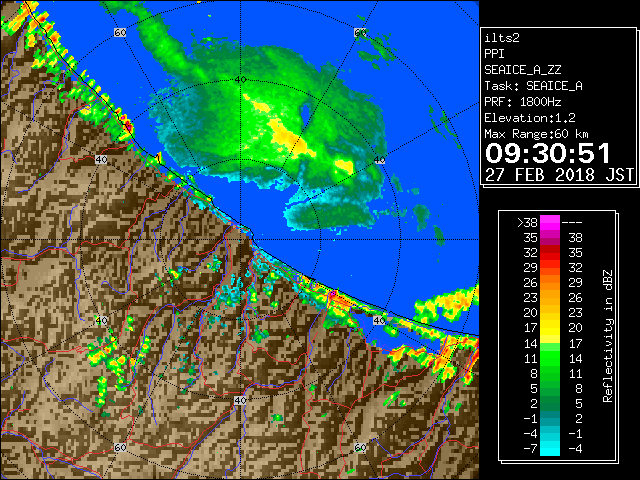This screenshot has width=640, height=480.
Task: Click the dark-blue hole inside the large sea echo
Action: [305, 113]
